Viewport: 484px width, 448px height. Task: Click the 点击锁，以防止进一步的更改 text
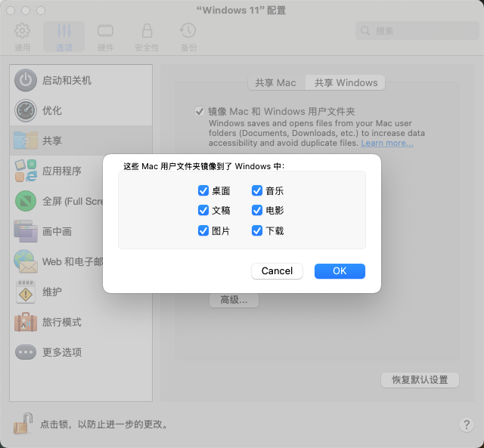tap(104, 425)
